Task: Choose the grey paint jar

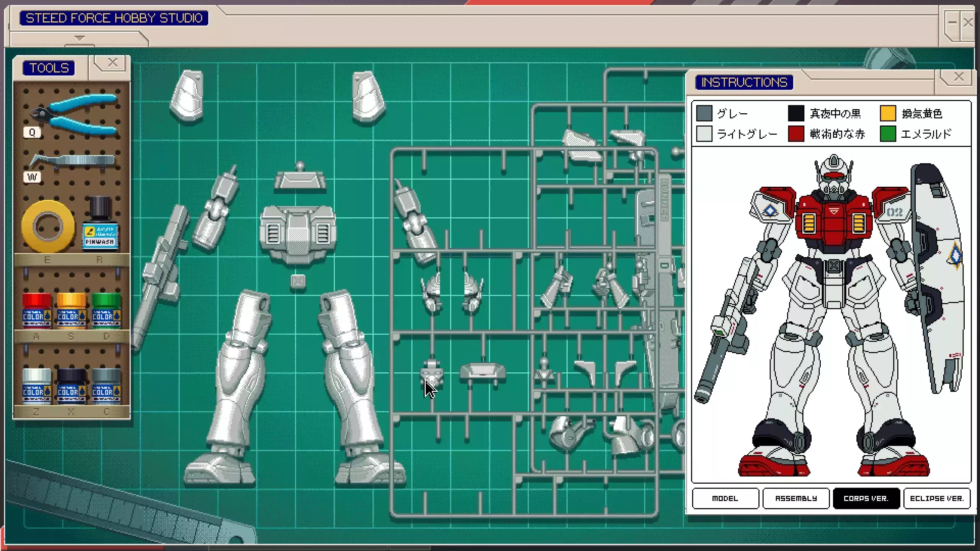Action: (x=106, y=386)
